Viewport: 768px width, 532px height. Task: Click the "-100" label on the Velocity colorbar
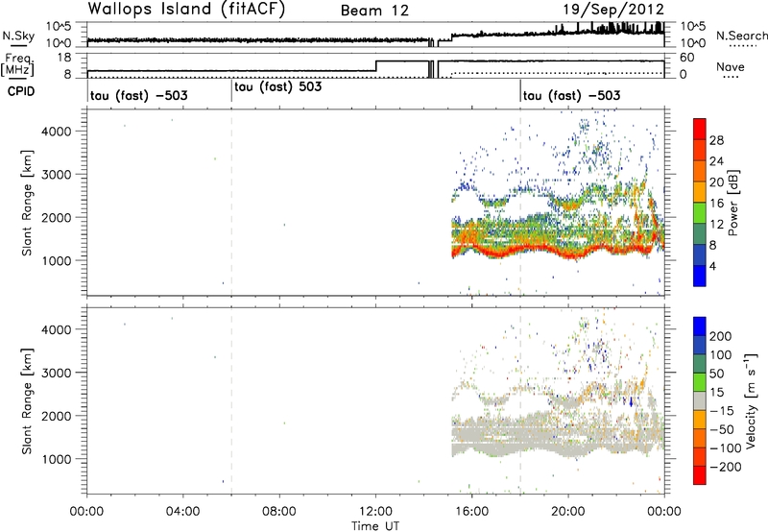[x=726, y=448]
